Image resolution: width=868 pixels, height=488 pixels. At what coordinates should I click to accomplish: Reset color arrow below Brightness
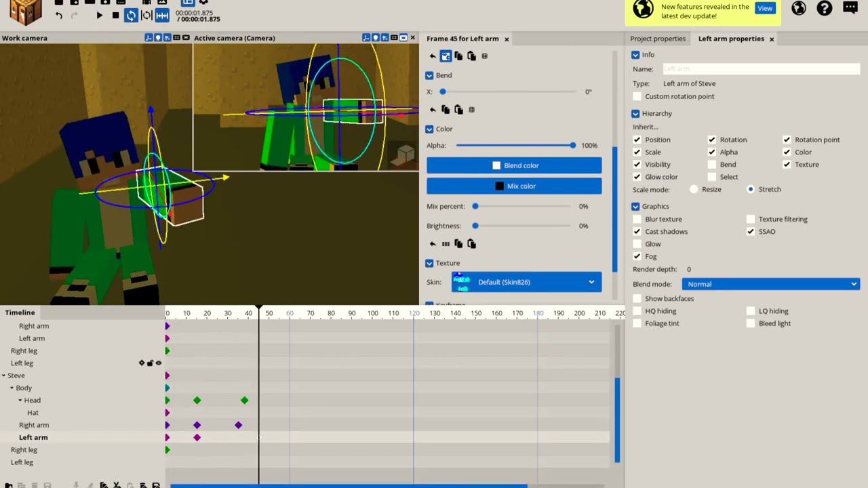pos(433,244)
